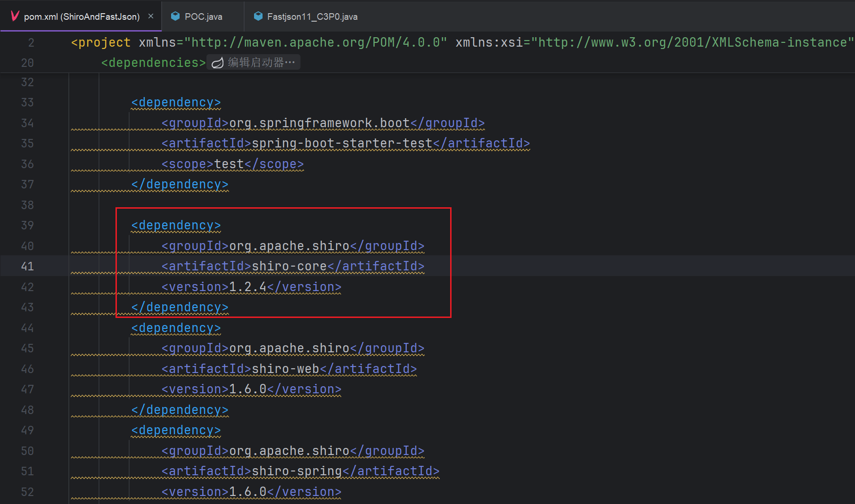
Task: Click the w3.org XMLSchema-instance URL
Action: tap(692, 42)
